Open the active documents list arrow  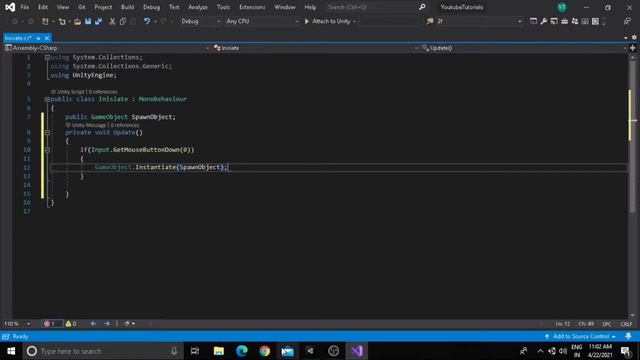pos(626,38)
